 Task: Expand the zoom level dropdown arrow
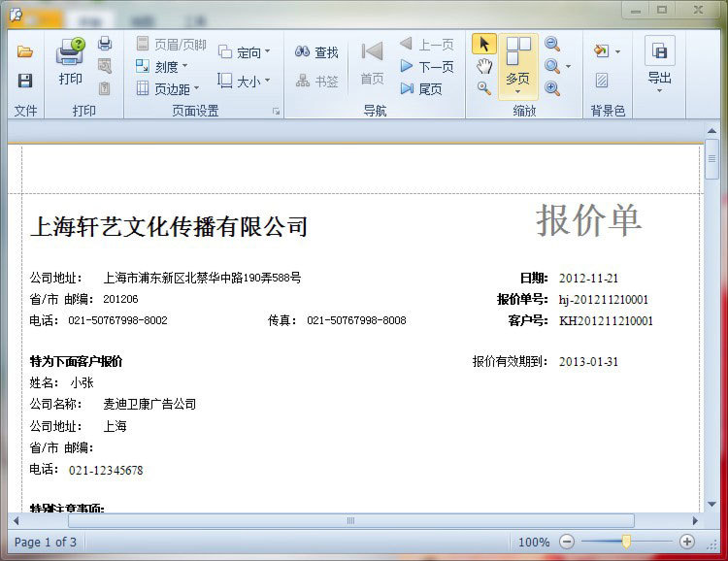(x=568, y=66)
